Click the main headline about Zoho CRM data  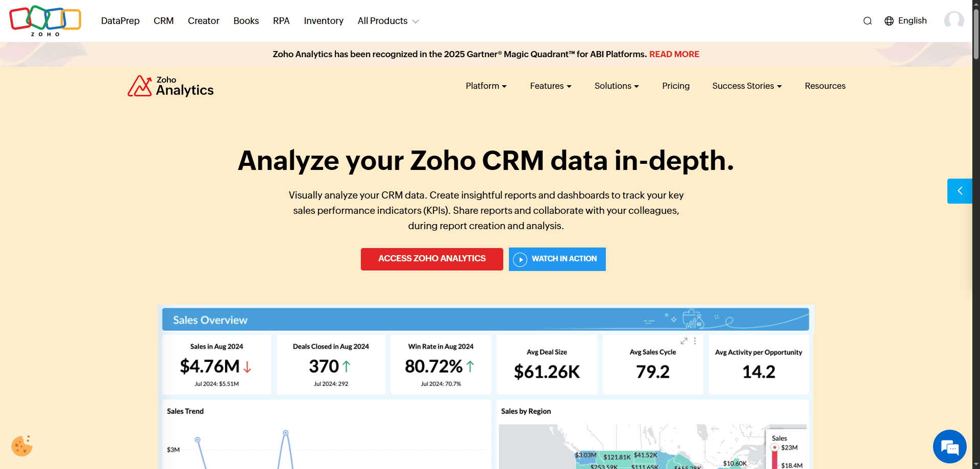pos(485,160)
